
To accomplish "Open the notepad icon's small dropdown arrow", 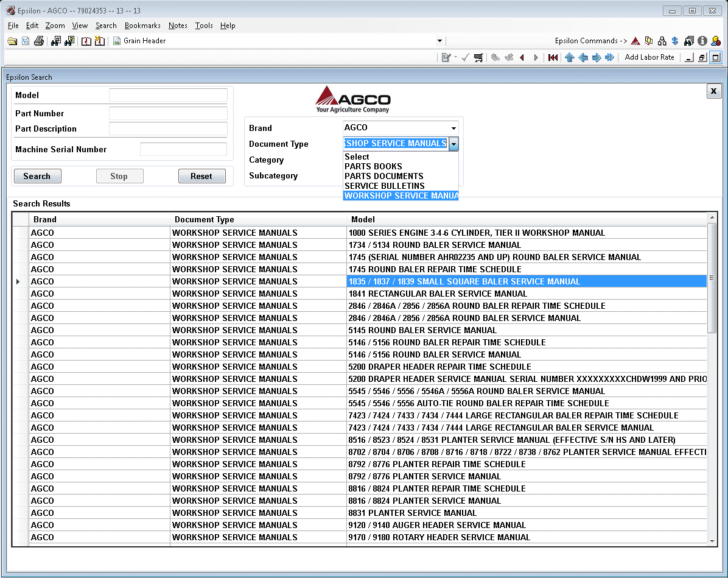I will [x=455, y=58].
